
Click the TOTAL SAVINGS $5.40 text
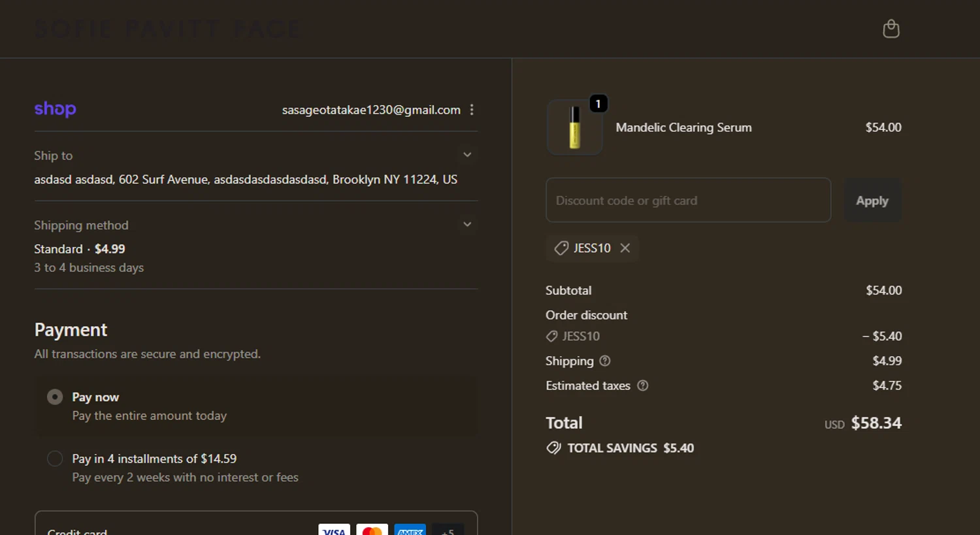(x=630, y=448)
